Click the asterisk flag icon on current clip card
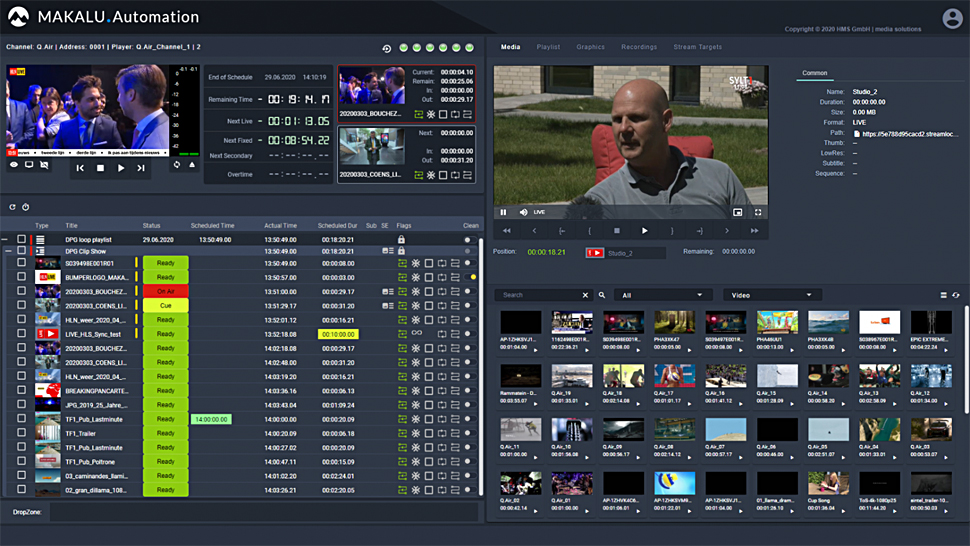The image size is (970, 546). tap(431, 114)
